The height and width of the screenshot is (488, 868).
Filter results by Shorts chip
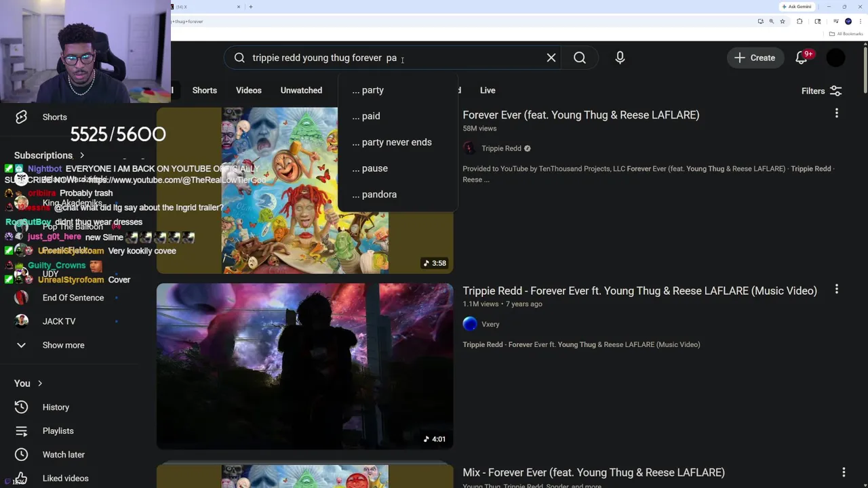(x=204, y=90)
